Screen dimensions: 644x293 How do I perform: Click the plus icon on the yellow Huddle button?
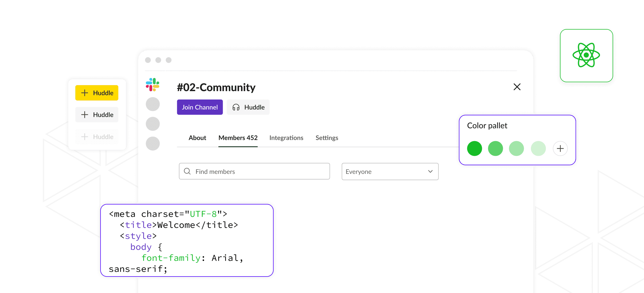coord(84,93)
